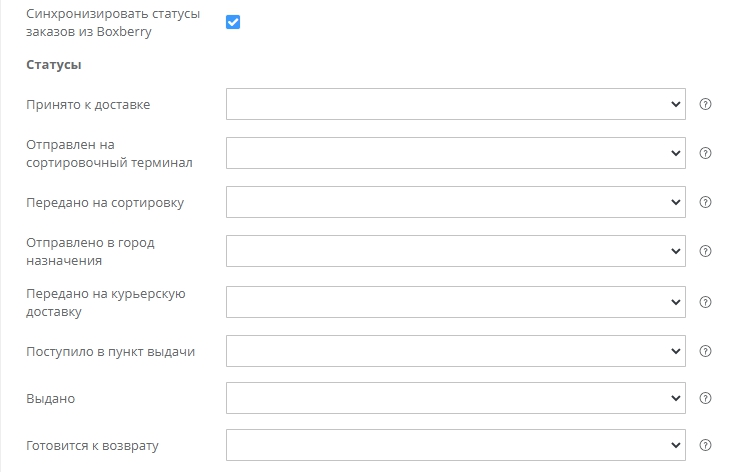Show help for Выдано status
The width and height of the screenshot is (740, 472).
[x=705, y=398]
